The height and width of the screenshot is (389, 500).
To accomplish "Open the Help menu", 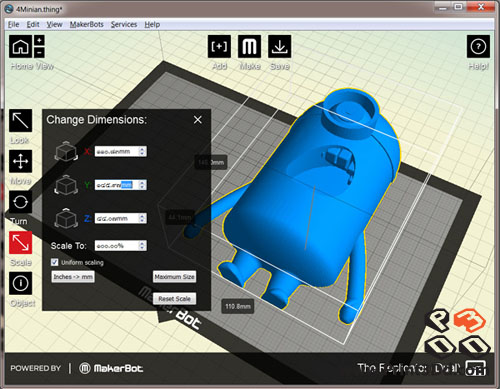I will (152, 24).
